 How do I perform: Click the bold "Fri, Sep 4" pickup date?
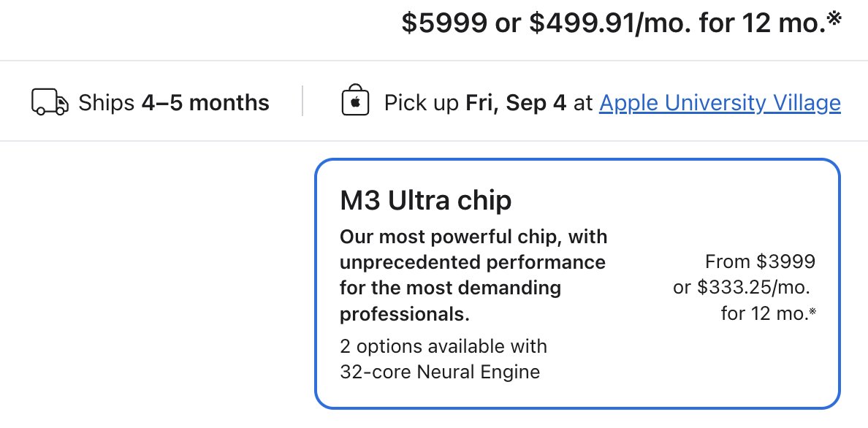[x=516, y=103]
